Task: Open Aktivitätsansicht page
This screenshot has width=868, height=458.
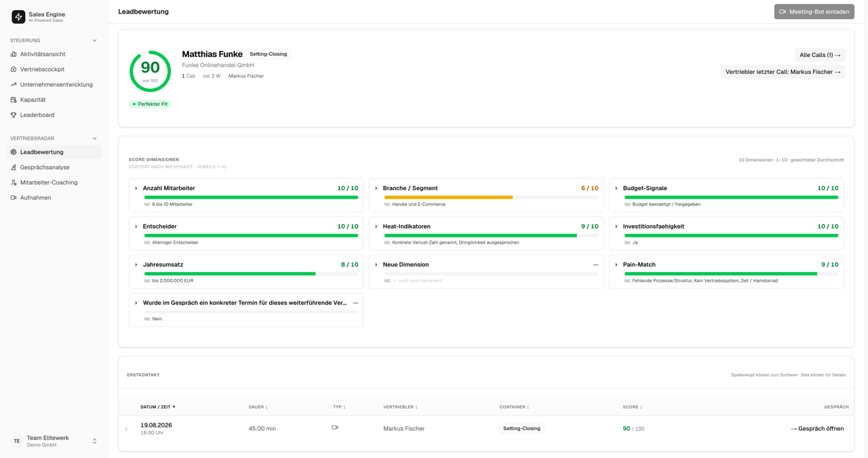Action: 54,54
